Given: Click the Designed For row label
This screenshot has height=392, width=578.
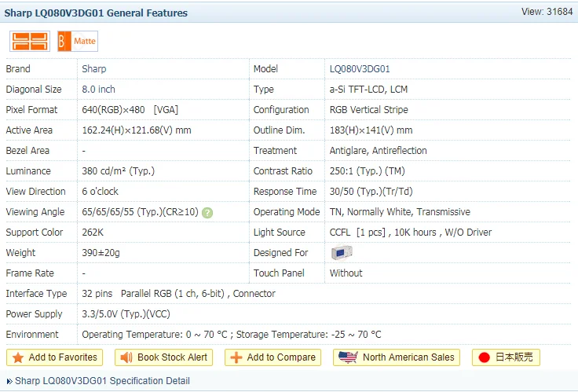Looking at the screenshot, I should 280,253.
